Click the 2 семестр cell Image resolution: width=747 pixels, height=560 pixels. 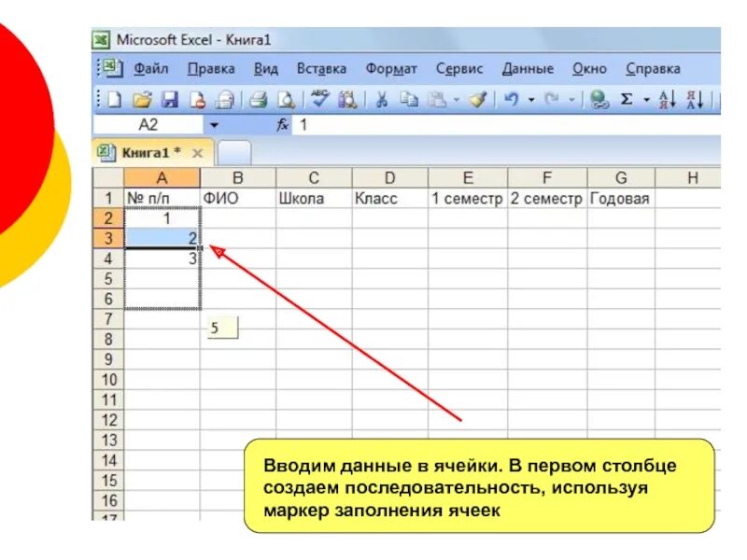[547, 198]
